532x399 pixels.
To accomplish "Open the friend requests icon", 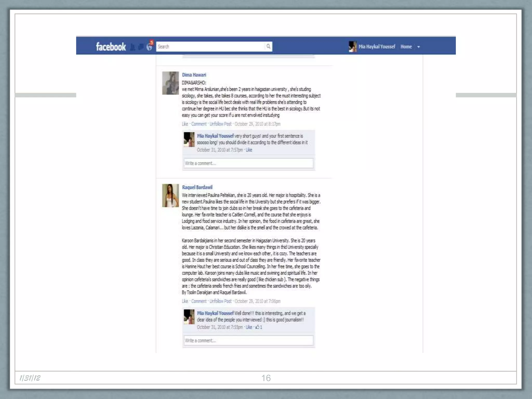I will pos(132,47).
